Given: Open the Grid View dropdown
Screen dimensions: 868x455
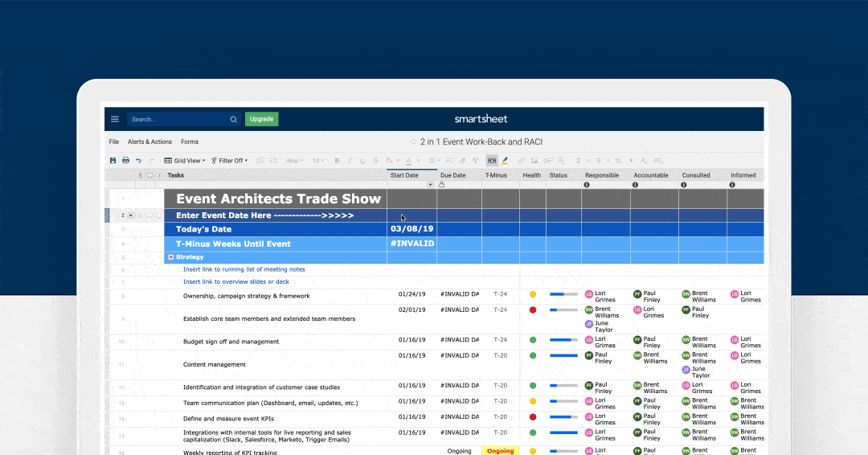Looking at the screenshot, I should 185,161.
